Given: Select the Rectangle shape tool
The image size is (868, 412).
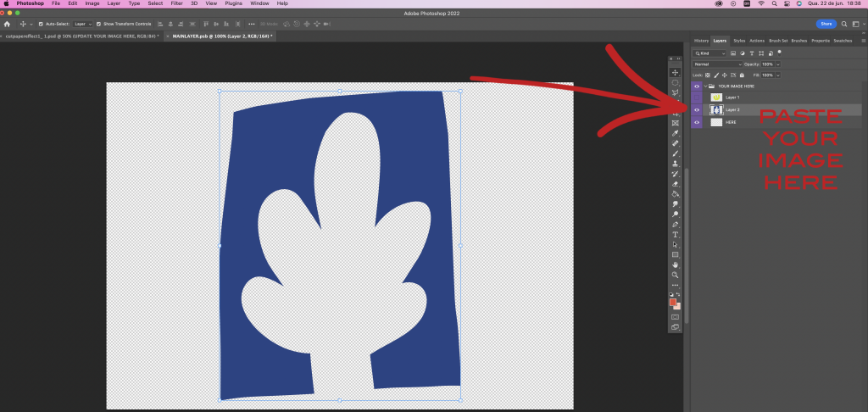Looking at the screenshot, I should point(675,254).
